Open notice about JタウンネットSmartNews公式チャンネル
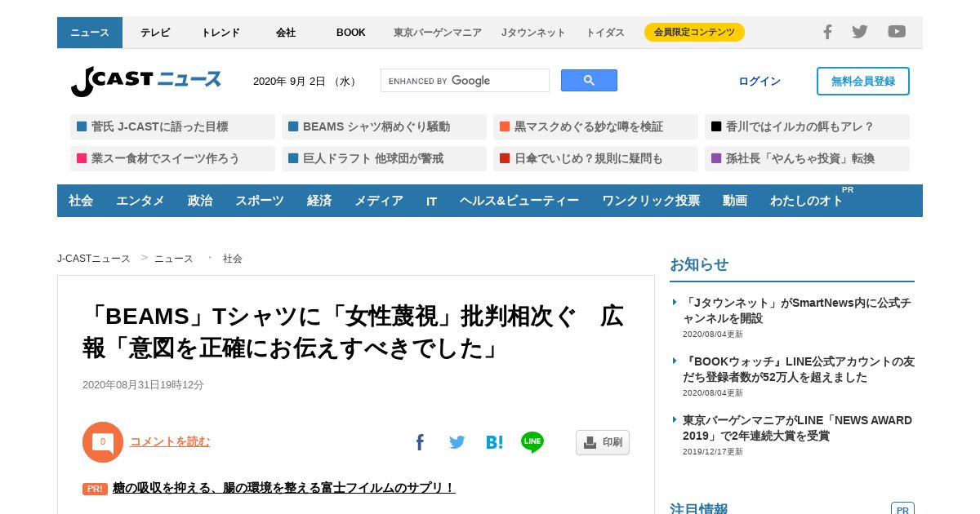 click(x=797, y=310)
